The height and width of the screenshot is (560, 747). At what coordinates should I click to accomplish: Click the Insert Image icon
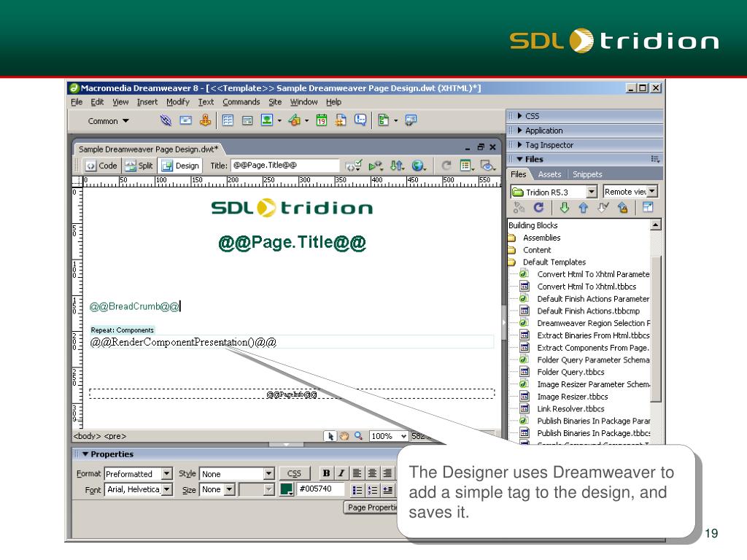267,120
